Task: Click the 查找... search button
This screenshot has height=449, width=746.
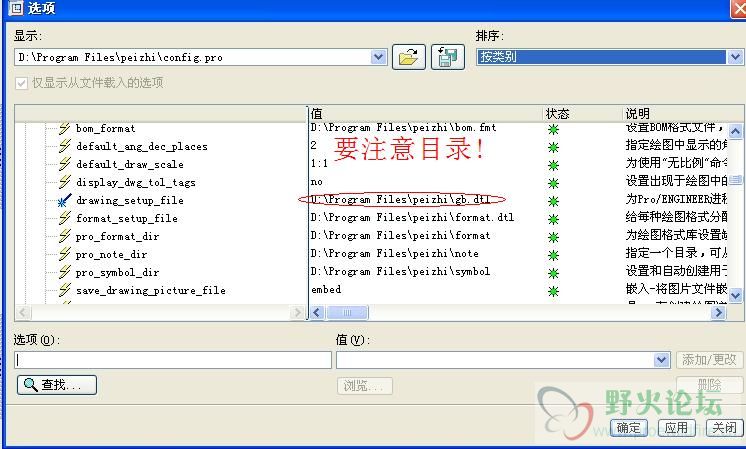Action: coord(57,385)
